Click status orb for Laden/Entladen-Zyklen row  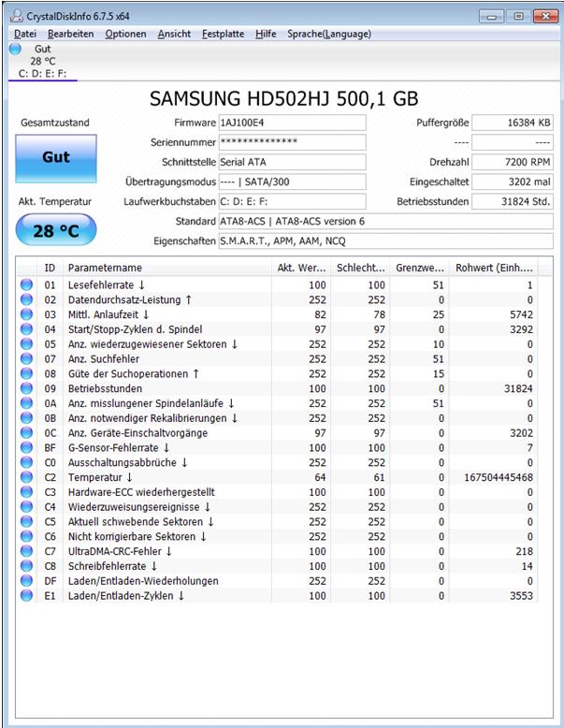(26, 595)
